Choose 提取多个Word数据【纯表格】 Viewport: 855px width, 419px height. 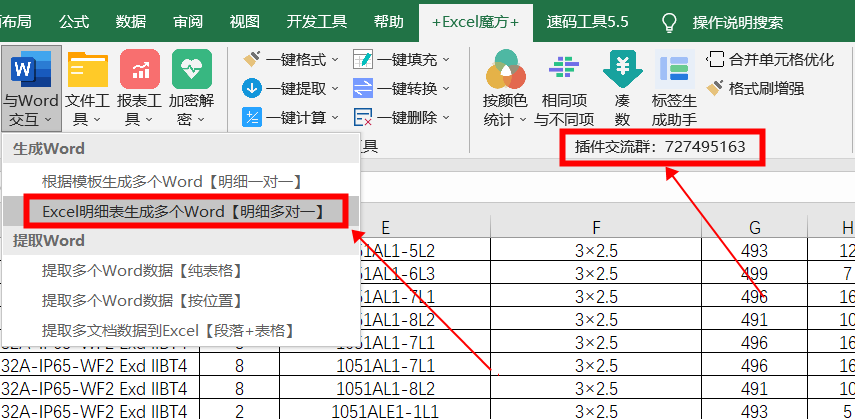[x=181, y=271]
